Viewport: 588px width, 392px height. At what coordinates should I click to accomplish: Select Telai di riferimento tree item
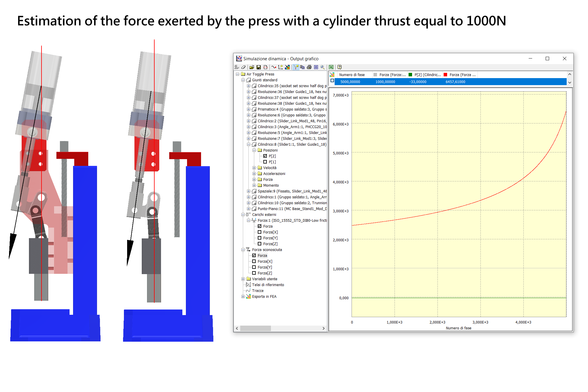coord(268,285)
